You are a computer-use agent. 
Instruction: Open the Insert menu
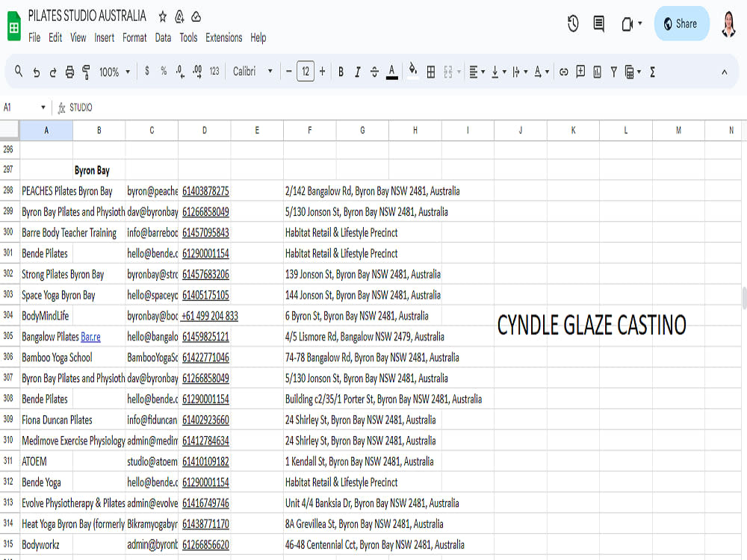coord(105,37)
